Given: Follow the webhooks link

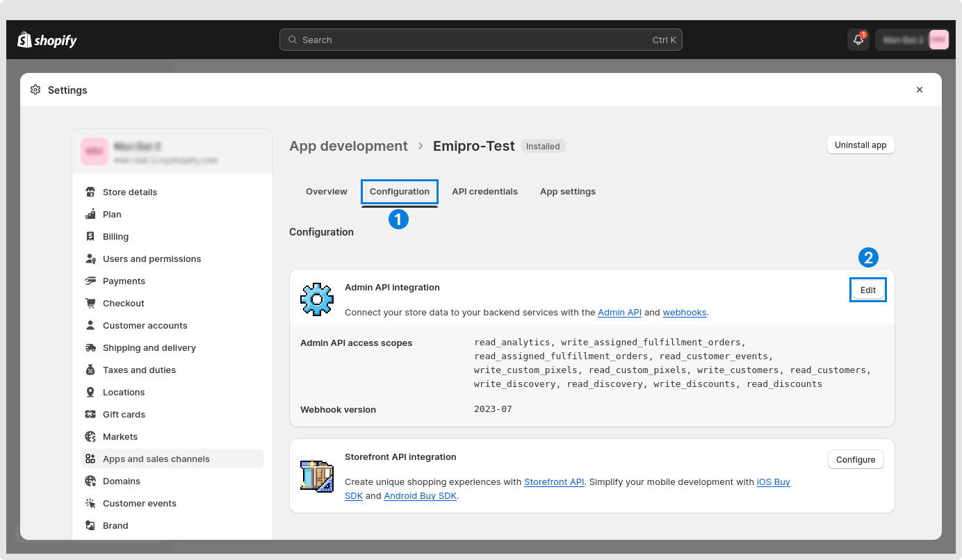Looking at the screenshot, I should (685, 313).
